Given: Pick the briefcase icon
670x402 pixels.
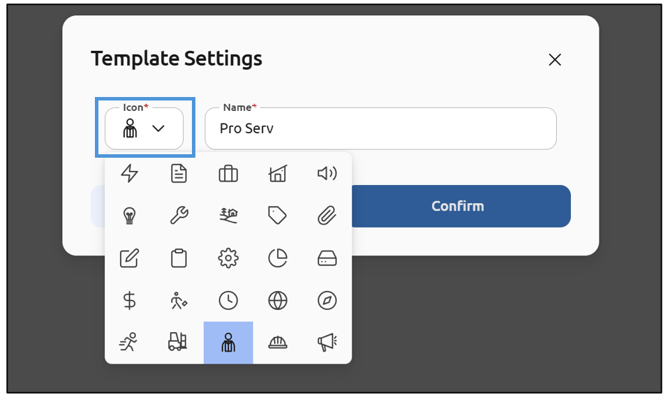Looking at the screenshot, I should pyautogui.click(x=228, y=174).
